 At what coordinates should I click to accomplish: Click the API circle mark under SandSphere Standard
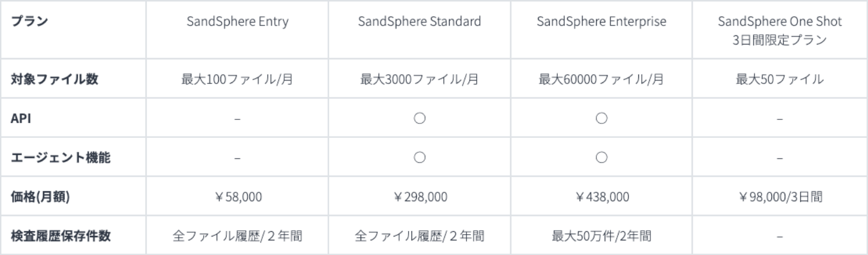(x=420, y=118)
